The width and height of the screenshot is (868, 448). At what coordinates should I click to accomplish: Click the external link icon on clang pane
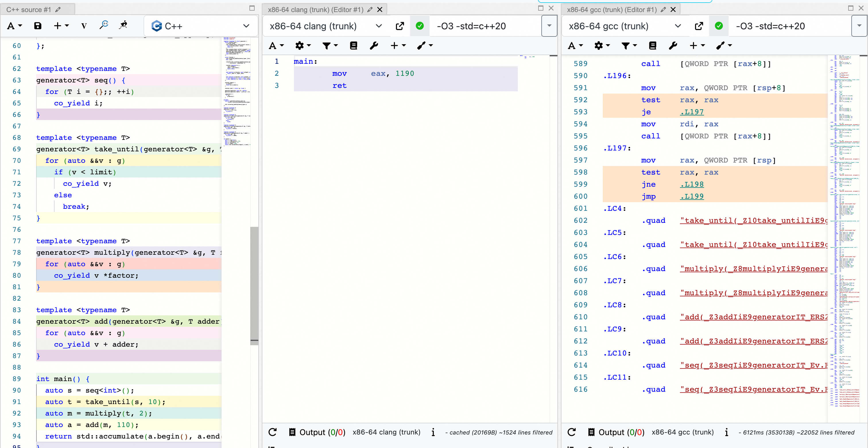[x=400, y=26]
